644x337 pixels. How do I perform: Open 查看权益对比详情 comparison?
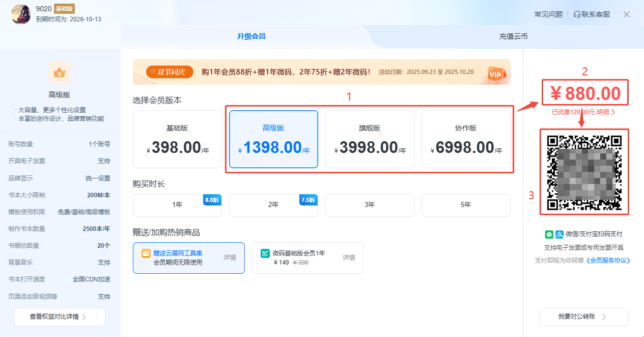[59, 317]
